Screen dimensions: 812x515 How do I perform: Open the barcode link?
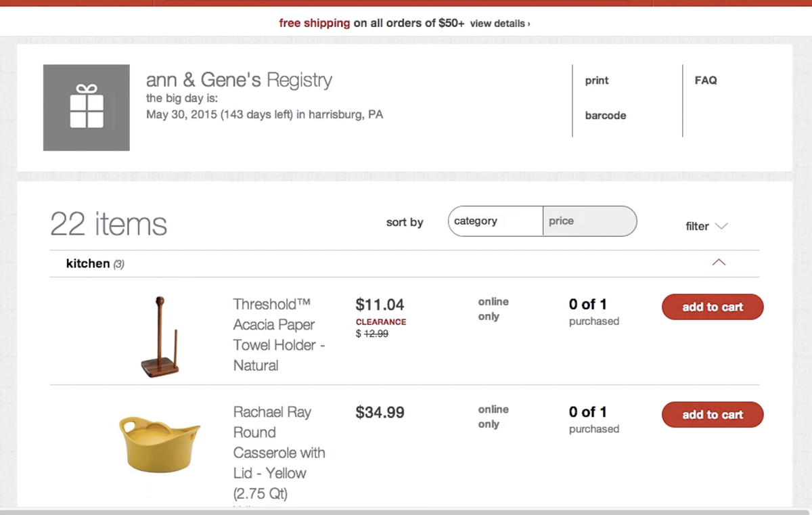(606, 116)
